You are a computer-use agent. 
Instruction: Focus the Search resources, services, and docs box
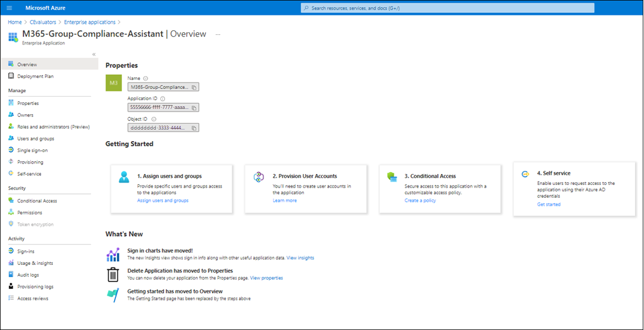(448, 8)
